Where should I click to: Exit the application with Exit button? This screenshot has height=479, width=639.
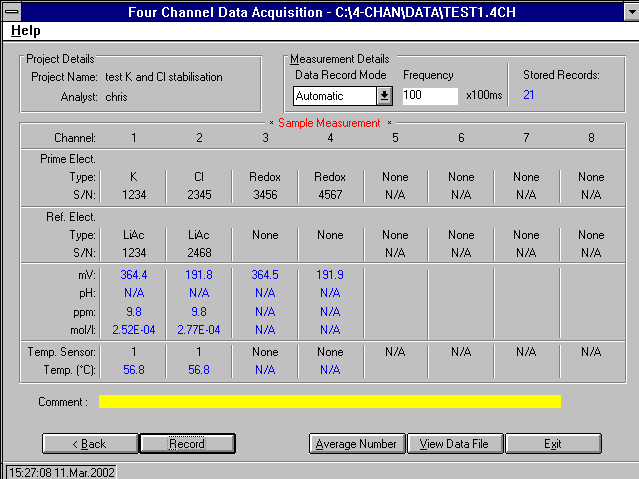(553, 444)
